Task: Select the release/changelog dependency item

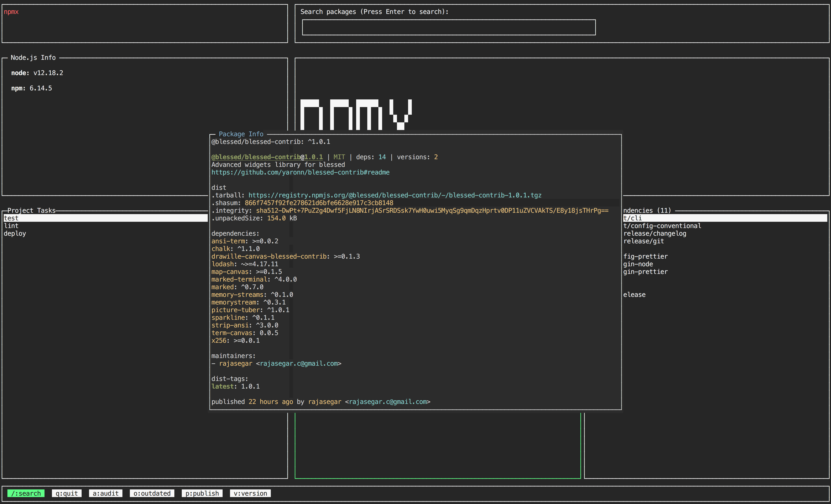Action: (655, 233)
